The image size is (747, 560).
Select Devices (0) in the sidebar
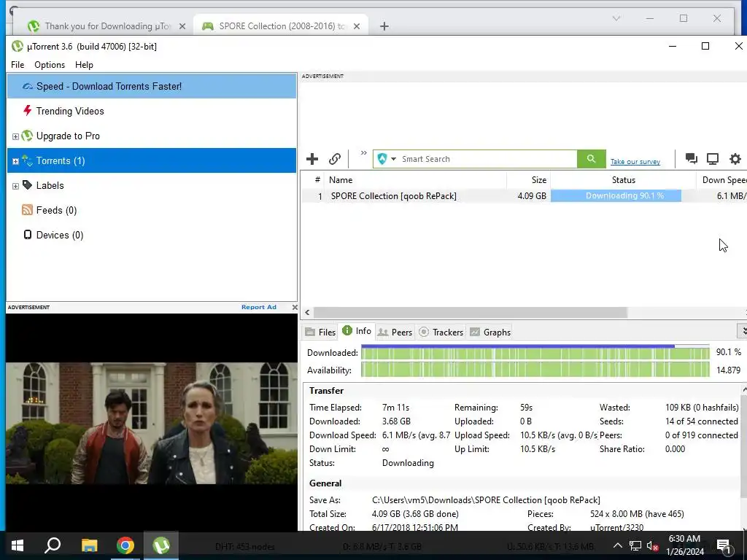[x=152, y=235]
